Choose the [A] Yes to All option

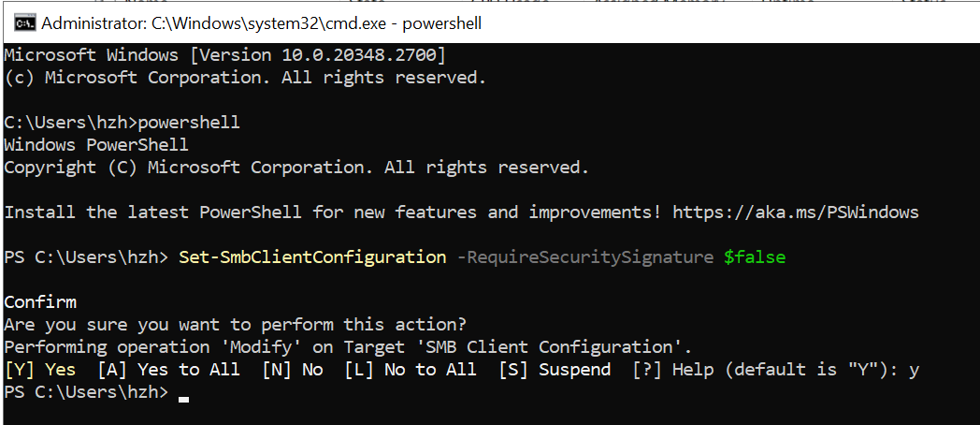click(x=168, y=370)
